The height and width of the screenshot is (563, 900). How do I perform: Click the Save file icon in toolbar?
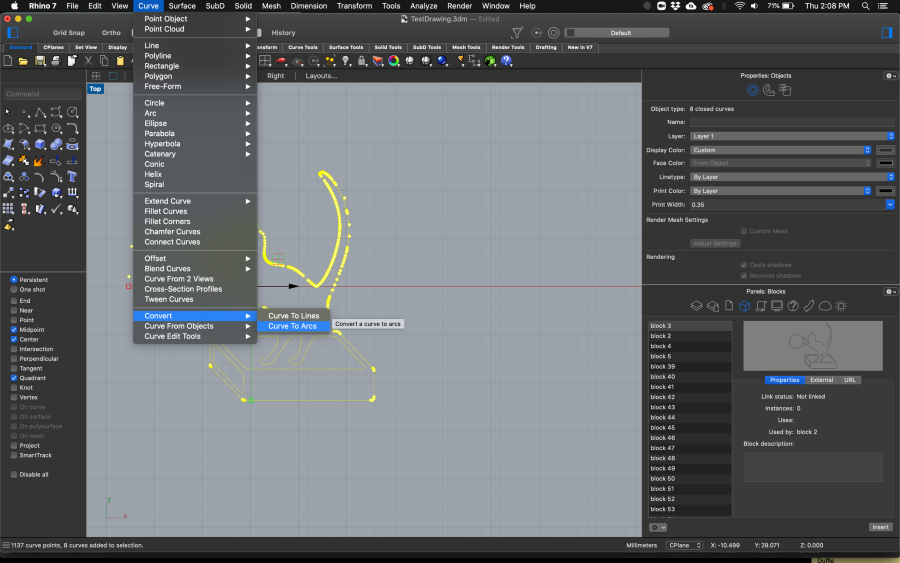[38, 61]
